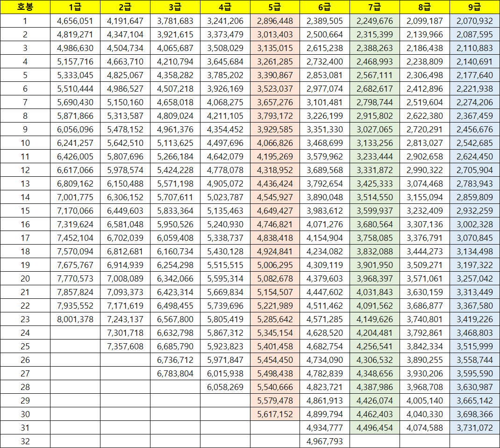Viewport: 500px width, 448px height.
Task: Click cell with value 4,934,777
Action: (x=325, y=427)
